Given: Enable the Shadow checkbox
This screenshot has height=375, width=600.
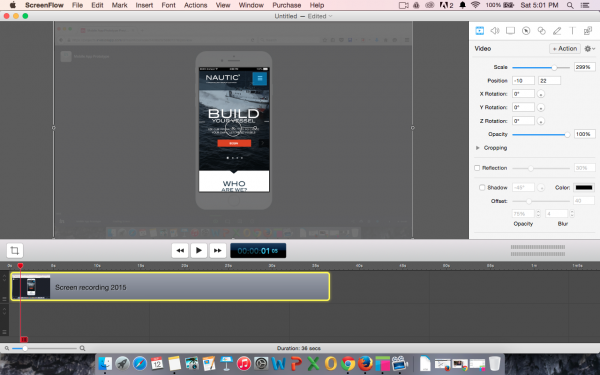Looking at the screenshot, I should tap(482, 188).
